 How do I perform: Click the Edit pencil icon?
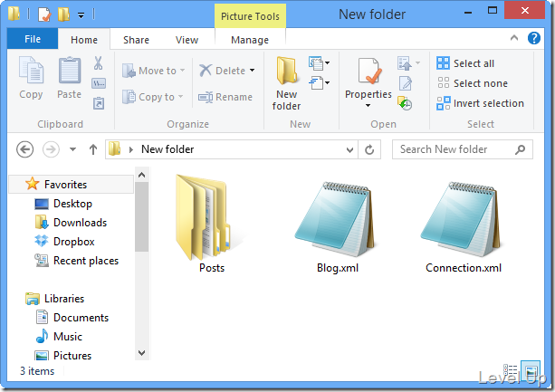(x=406, y=83)
